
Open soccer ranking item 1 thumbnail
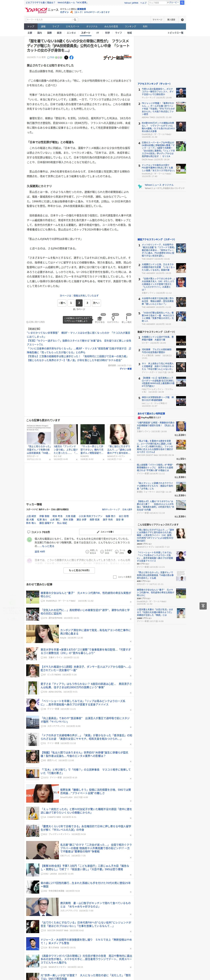pos(181,93)
